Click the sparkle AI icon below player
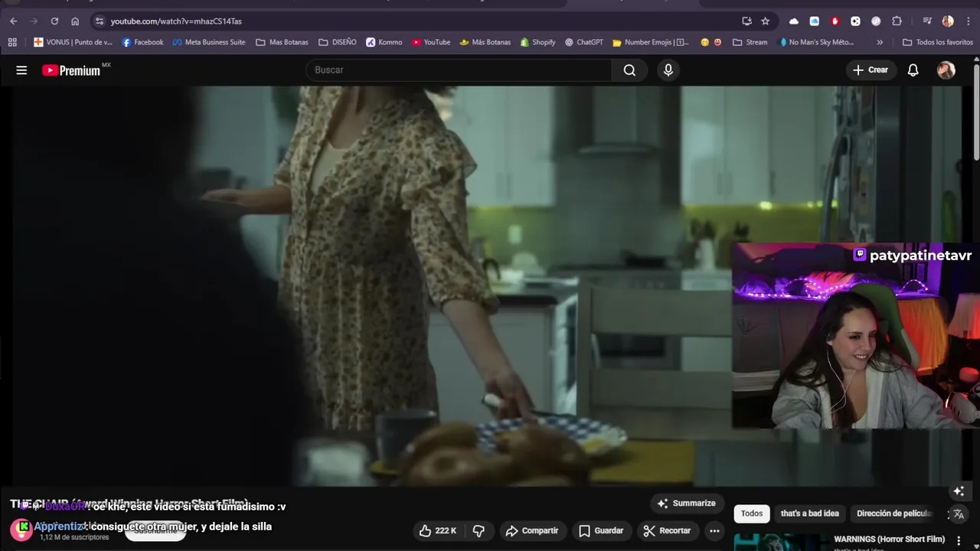980x551 pixels. [x=959, y=491]
